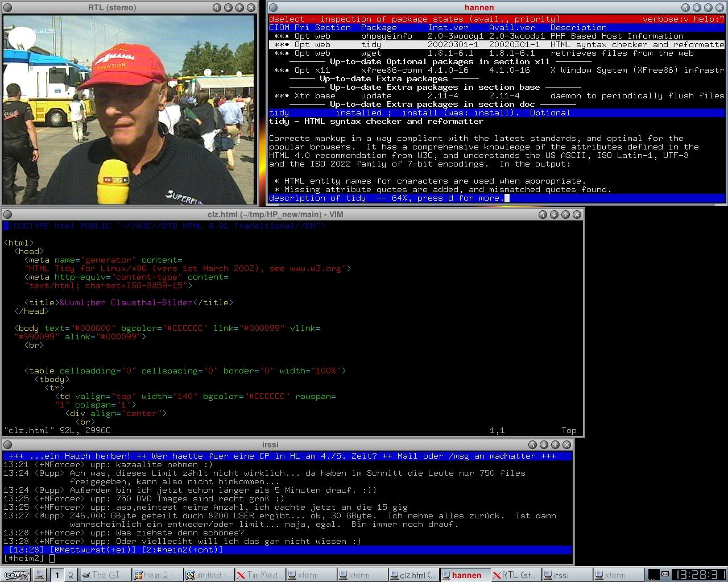Click the RTL (st... taskbar button
Viewport: 728px width, 582px height.
(516, 575)
